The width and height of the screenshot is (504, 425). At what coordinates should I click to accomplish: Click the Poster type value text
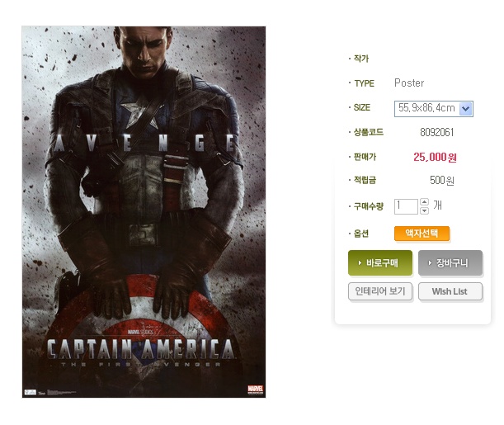pos(409,83)
